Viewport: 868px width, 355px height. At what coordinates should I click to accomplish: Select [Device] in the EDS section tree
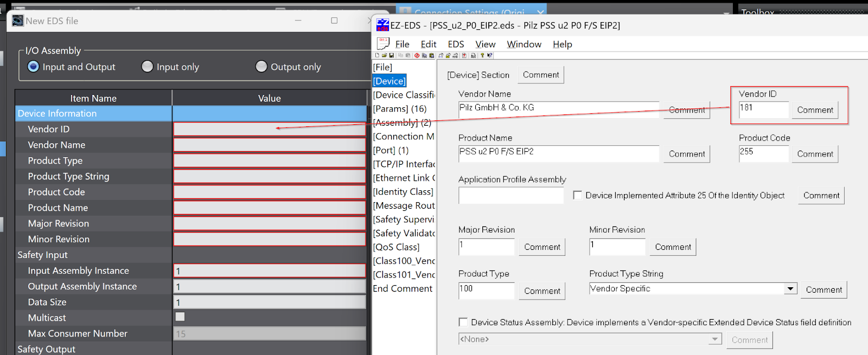[390, 81]
